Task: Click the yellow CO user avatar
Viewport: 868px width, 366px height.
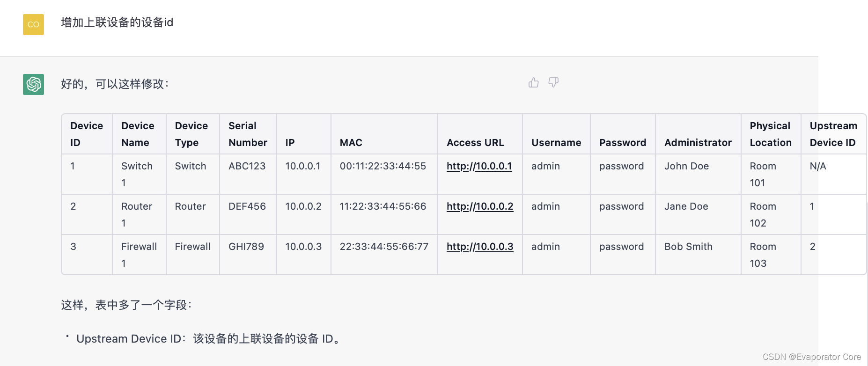Action: click(33, 24)
